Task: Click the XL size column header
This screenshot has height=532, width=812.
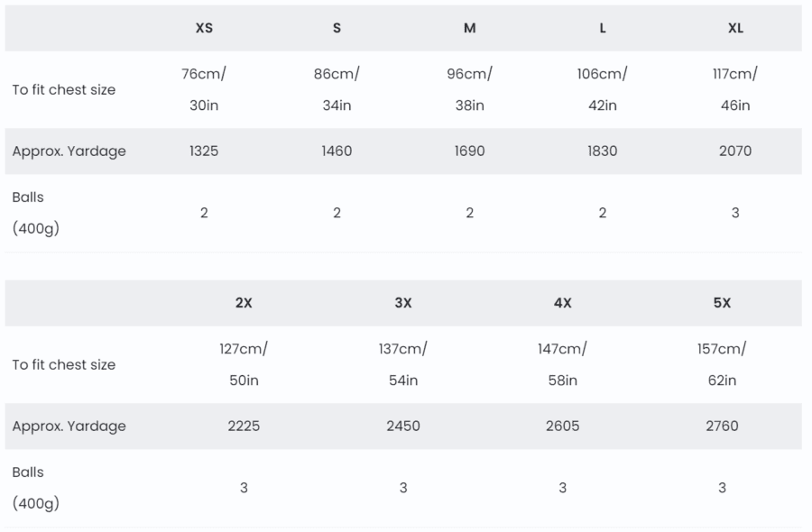Action: click(x=735, y=28)
